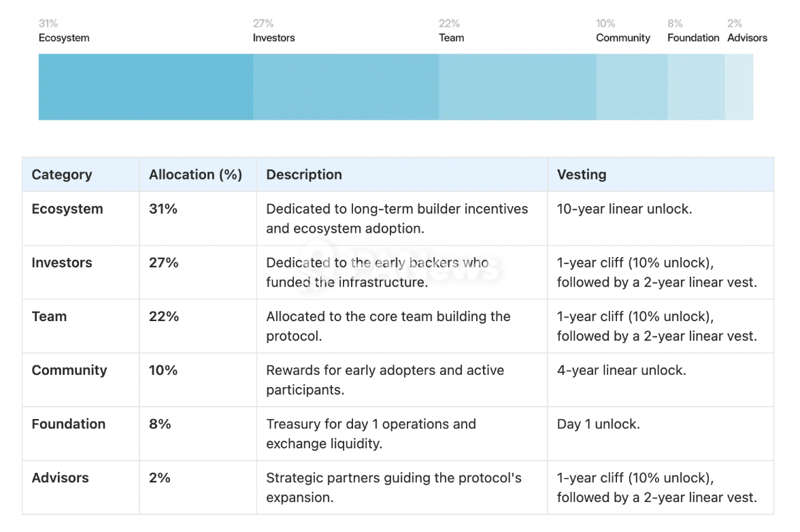The width and height of the screenshot is (800, 532).
Task: Click the Advisors row description text
Action: (x=393, y=487)
